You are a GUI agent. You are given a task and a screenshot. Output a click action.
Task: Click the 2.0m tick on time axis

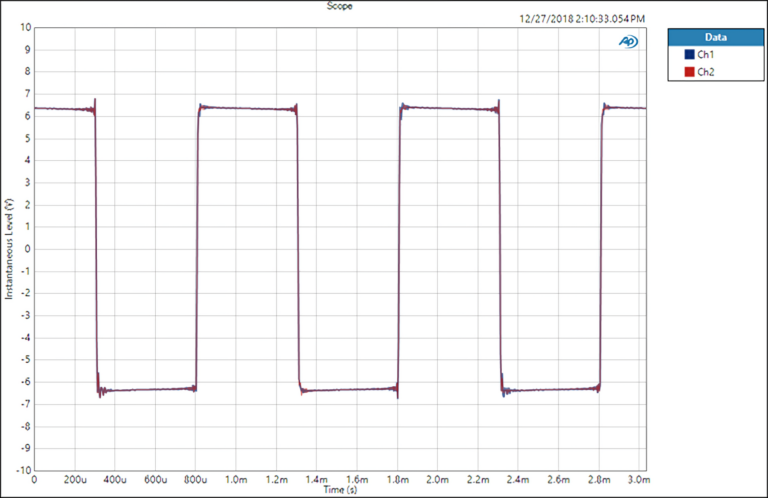click(437, 479)
